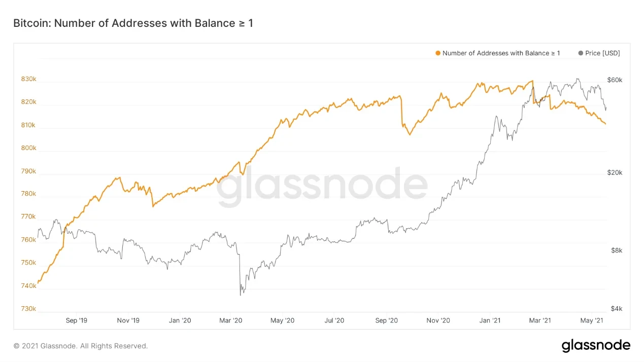Toggle the Number of Addresses series label
The width and height of the screenshot is (644, 362).
tap(501, 53)
